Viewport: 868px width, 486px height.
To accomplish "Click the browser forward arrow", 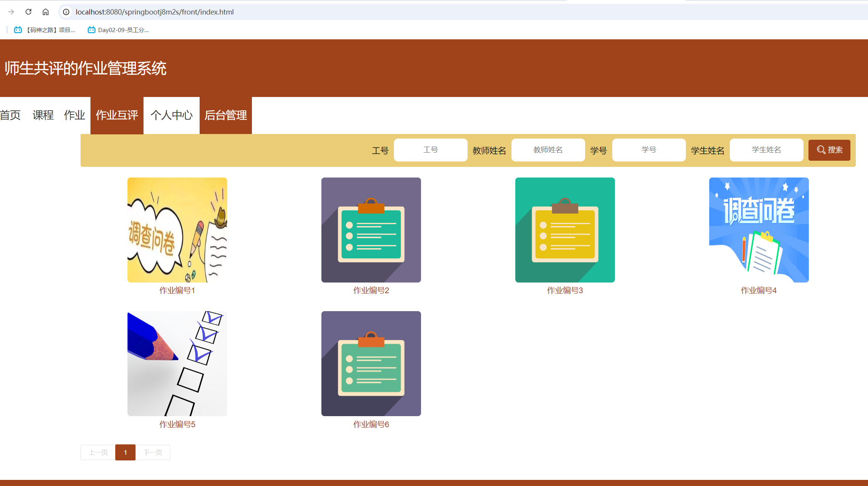I will click(x=11, y=12).
